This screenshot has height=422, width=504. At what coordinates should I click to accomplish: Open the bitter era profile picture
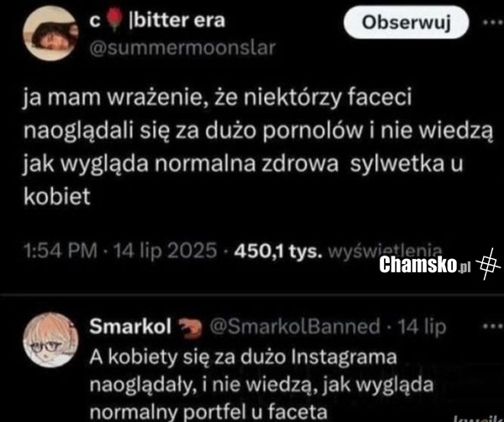pyautogui.click(x=51, y=34)
